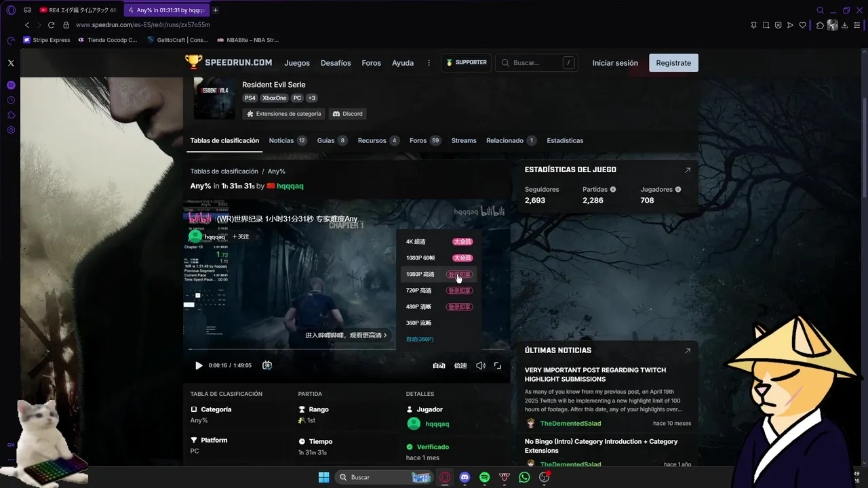Open the Ayuda nav item
This screenshot has width=868, height=488.
(403, 63)
